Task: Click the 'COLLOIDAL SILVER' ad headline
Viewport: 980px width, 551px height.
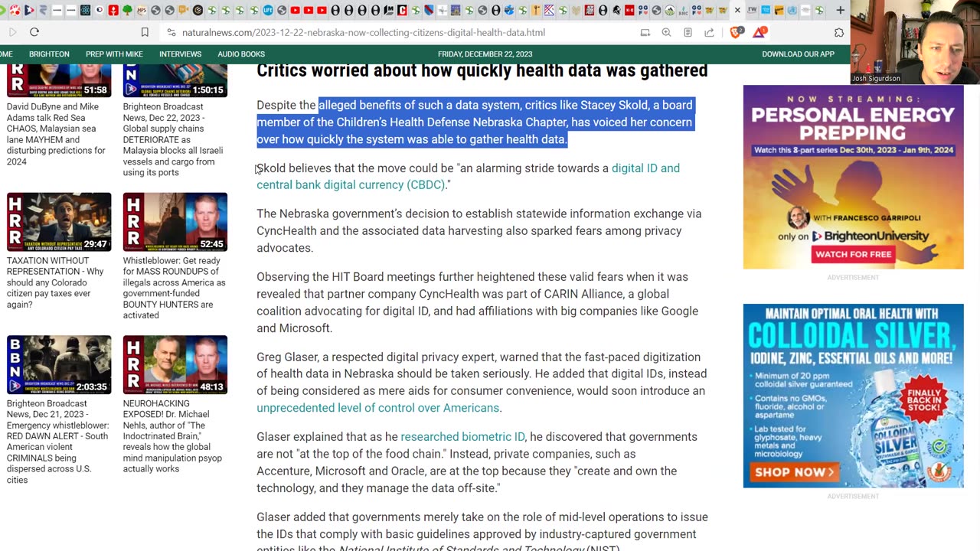Action: click(853, 335)
